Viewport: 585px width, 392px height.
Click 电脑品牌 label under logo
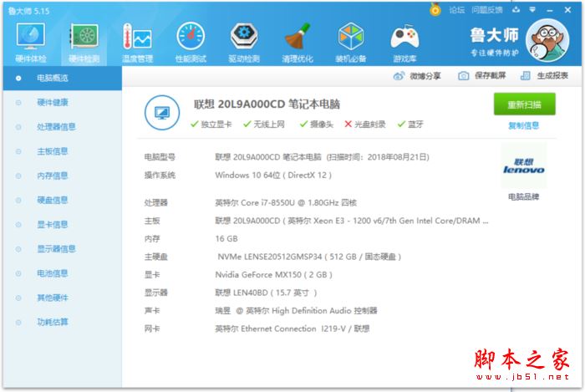pyautogui.click(x=523, y=196)
